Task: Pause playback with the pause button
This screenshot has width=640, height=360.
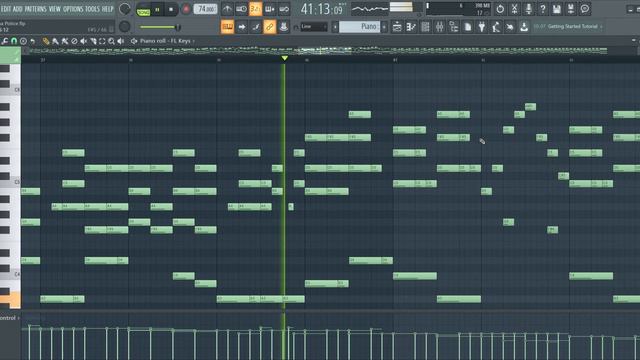Action: 158,9
